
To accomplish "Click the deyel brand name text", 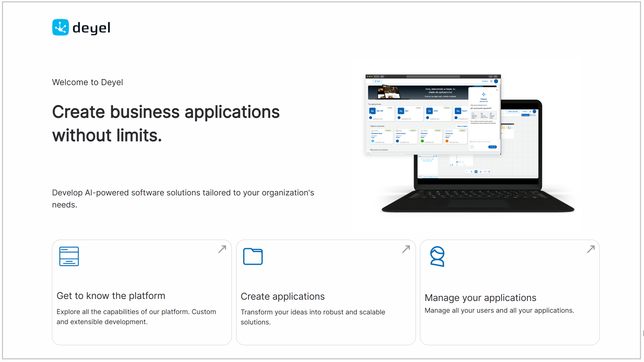I will pos(91,28).
